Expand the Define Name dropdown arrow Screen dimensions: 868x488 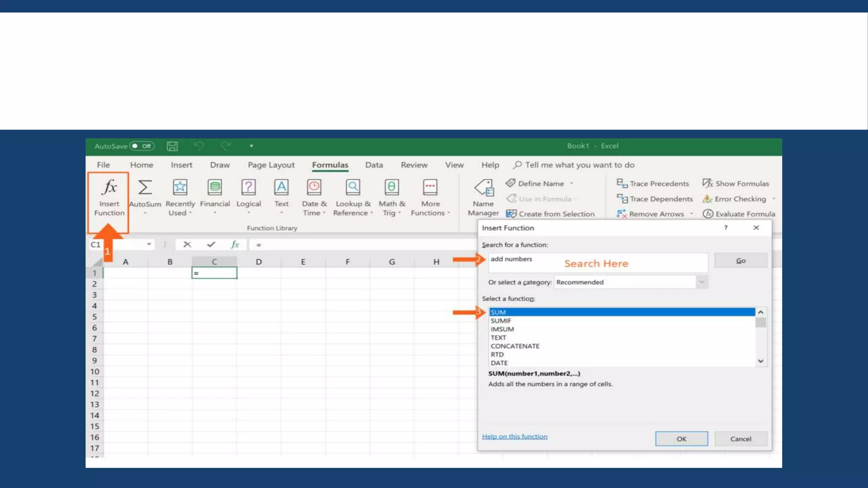(x=572, y=183)
